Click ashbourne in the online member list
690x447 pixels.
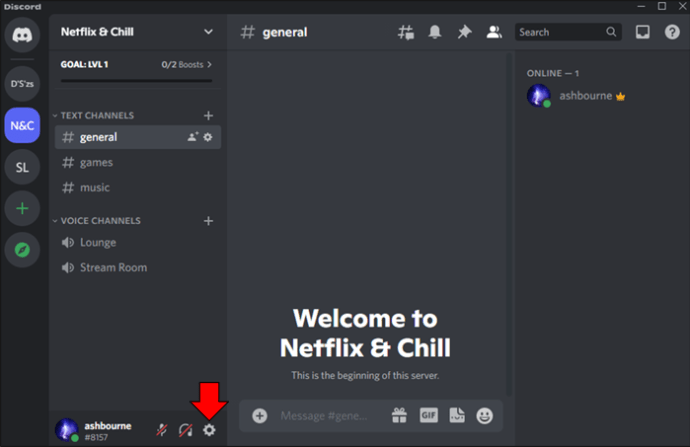tap(576, 96)
